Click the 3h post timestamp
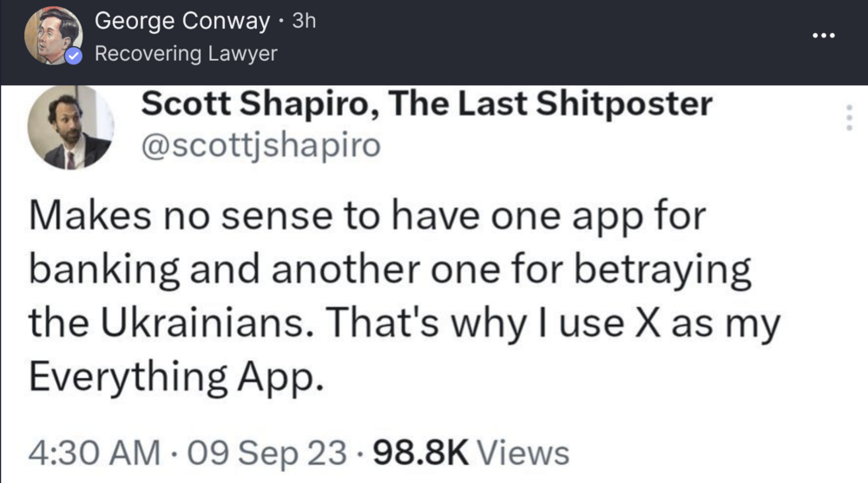This screenshot has height=483, width=868. click(304, 22)
